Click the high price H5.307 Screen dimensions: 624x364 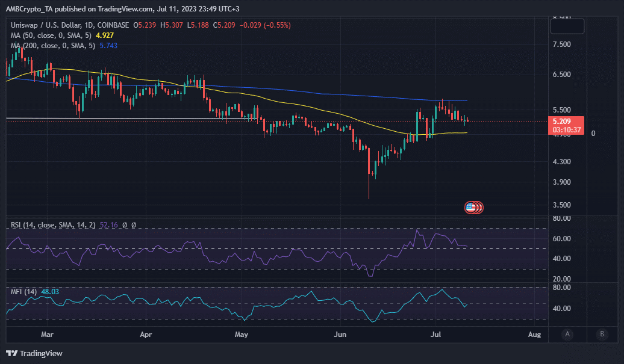point(172,25)
